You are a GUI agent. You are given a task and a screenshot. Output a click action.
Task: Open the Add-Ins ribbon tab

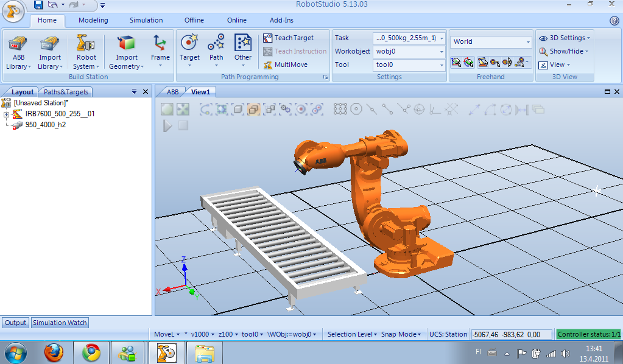pyautogui.click(x=281, y=20)
